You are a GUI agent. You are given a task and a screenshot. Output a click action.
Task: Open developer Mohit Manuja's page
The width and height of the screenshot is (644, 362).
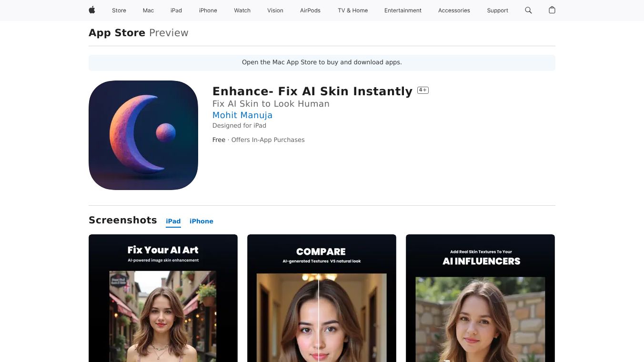coord(242,115)
